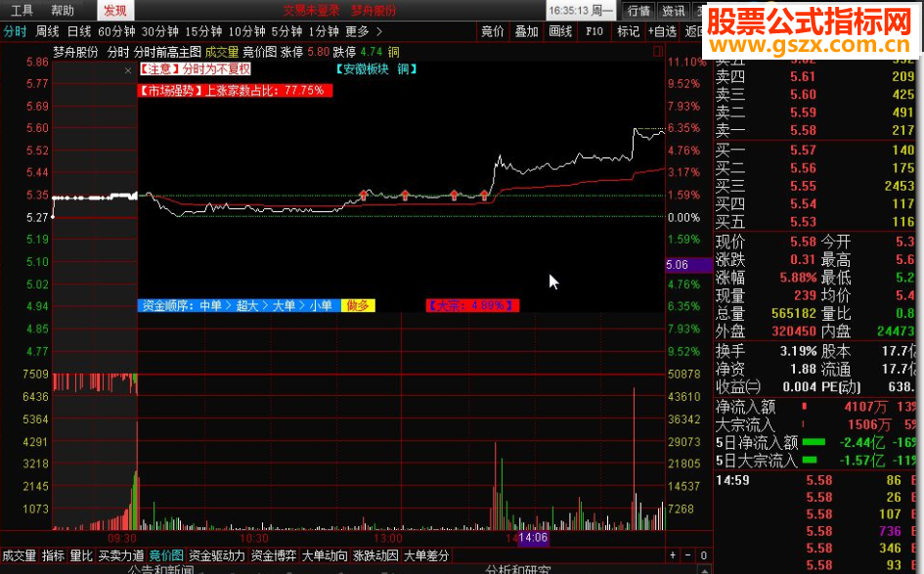Select the 5分钟 period
The height and width of the screenshot is (574, 924).
click(287, 31)
